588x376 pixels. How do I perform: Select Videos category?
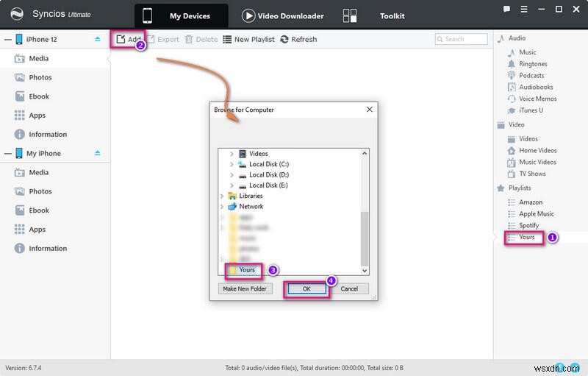(x=528, y=139)
